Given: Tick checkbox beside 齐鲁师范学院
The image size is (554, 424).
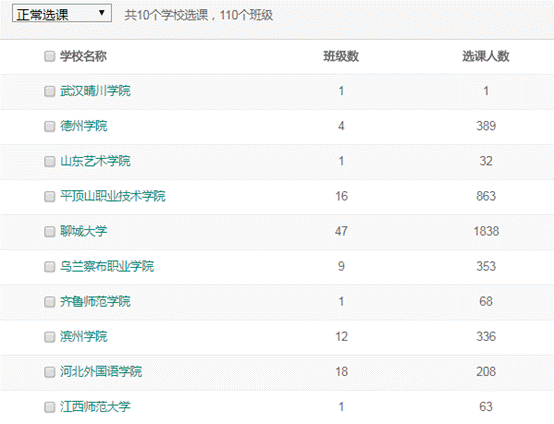Looking at the screenshot, I should pyautogui.click(x=49, y=302).
